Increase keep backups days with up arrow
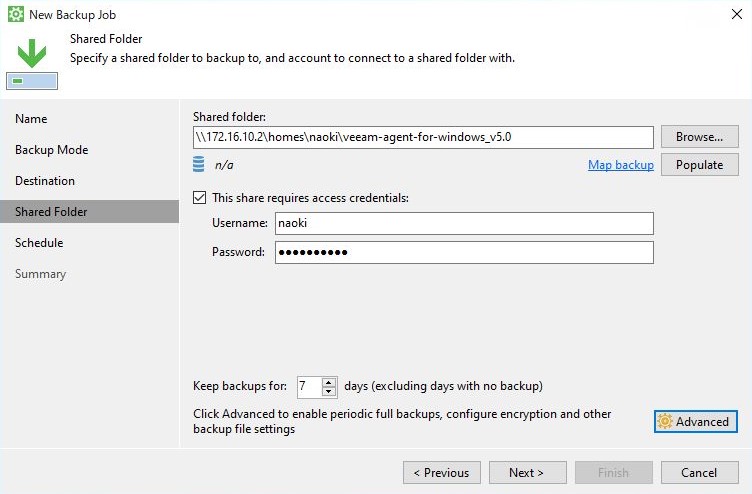752x494 pixels. click(x=329, y=382)
